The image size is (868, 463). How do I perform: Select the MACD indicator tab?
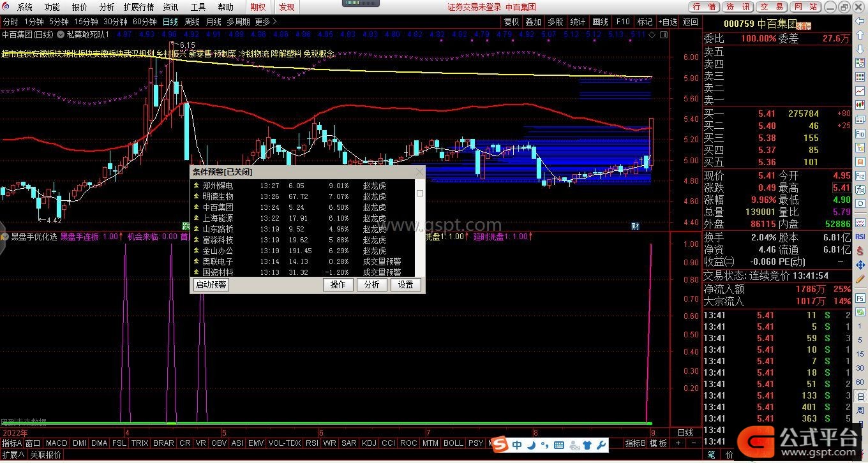(x=57, y=443)
